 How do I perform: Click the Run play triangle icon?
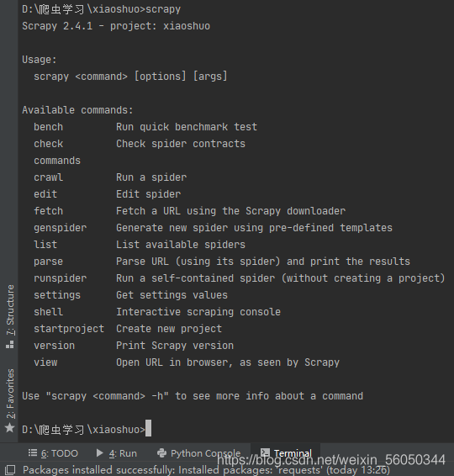point(99,453)
